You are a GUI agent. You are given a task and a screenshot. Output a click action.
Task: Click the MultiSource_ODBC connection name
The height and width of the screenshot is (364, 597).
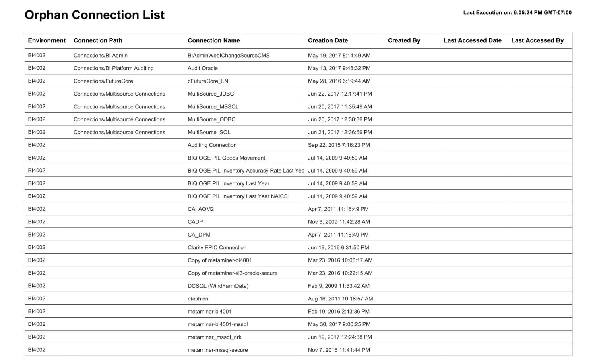211,119
